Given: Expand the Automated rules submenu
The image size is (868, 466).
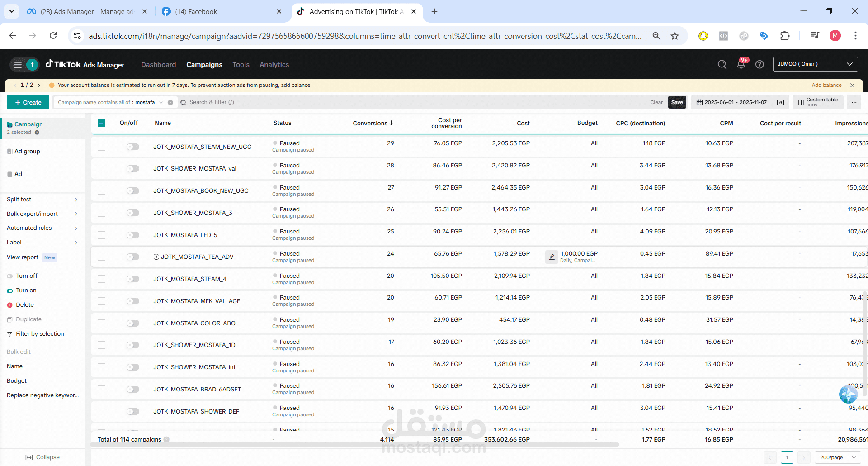Looking at the screenshot, I should [x=76, y=228].
